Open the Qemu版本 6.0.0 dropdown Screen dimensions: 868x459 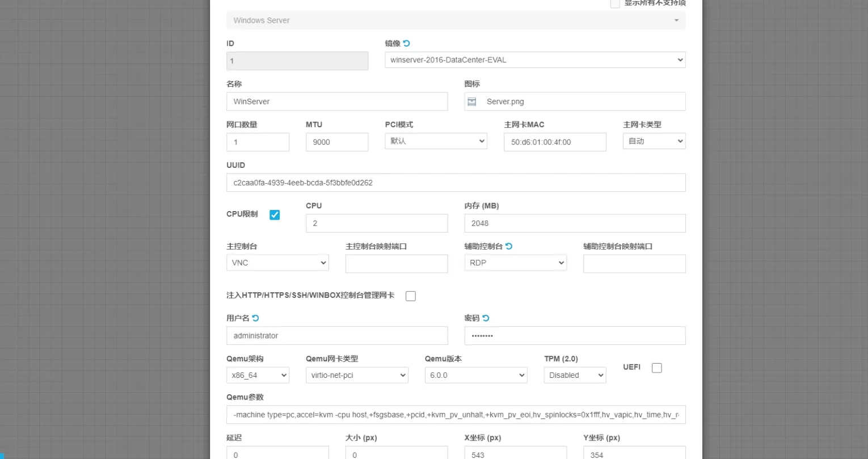pyautogui.click(x=475, y=375)
